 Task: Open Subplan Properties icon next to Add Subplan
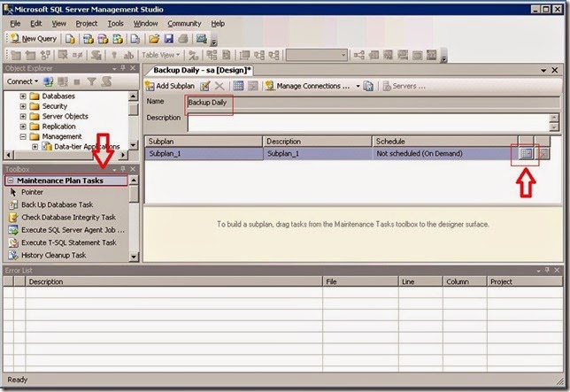pos(205,86)
